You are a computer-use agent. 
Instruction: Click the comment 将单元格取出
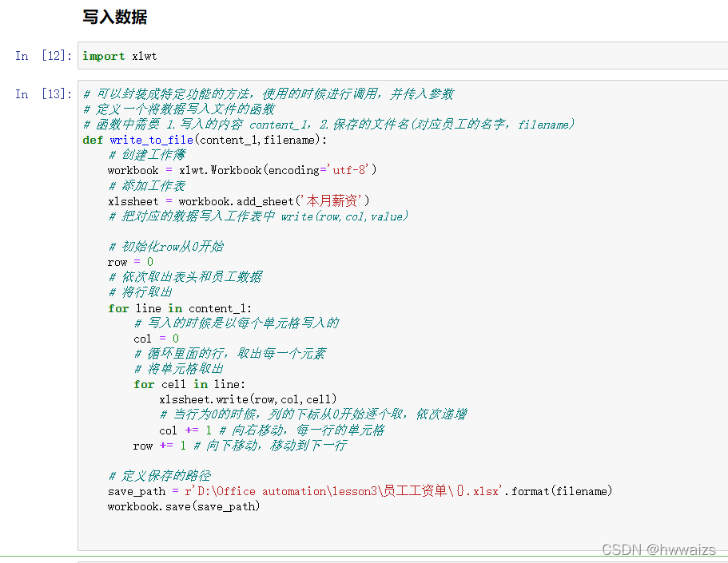179,369
